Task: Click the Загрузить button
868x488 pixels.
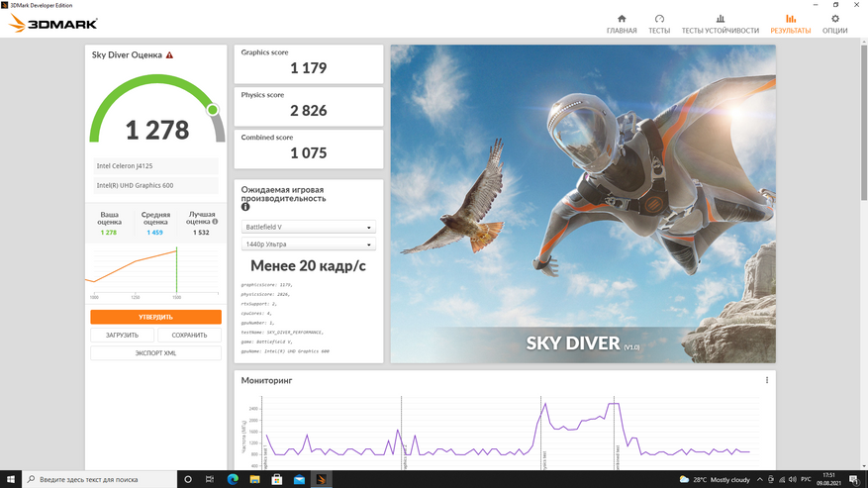Action: (122, 336)
